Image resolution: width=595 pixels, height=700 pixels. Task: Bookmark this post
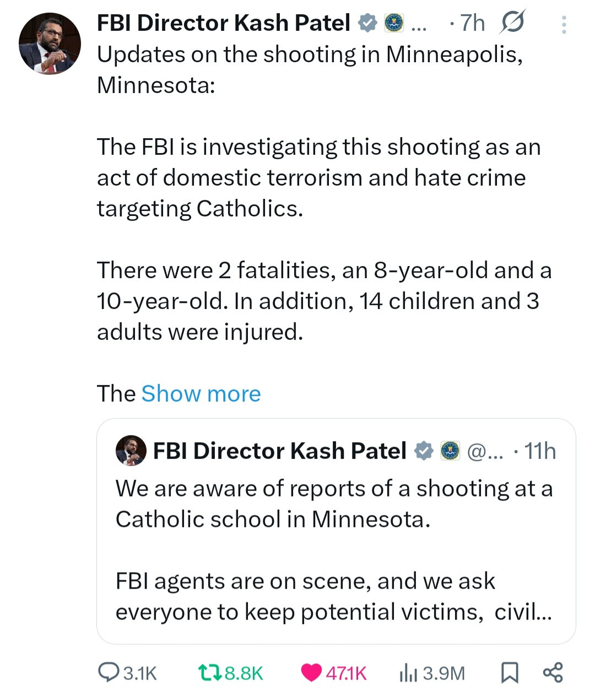tap(510, 672)
